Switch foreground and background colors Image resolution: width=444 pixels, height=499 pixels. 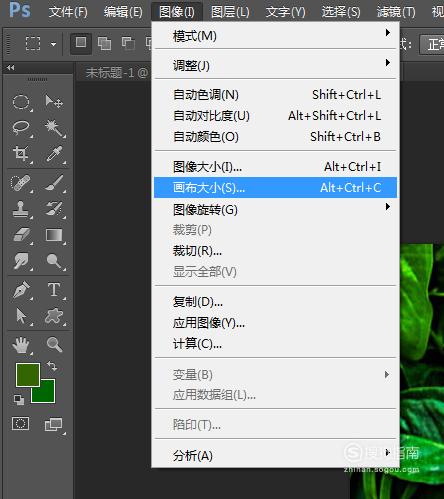pos(52,366)
